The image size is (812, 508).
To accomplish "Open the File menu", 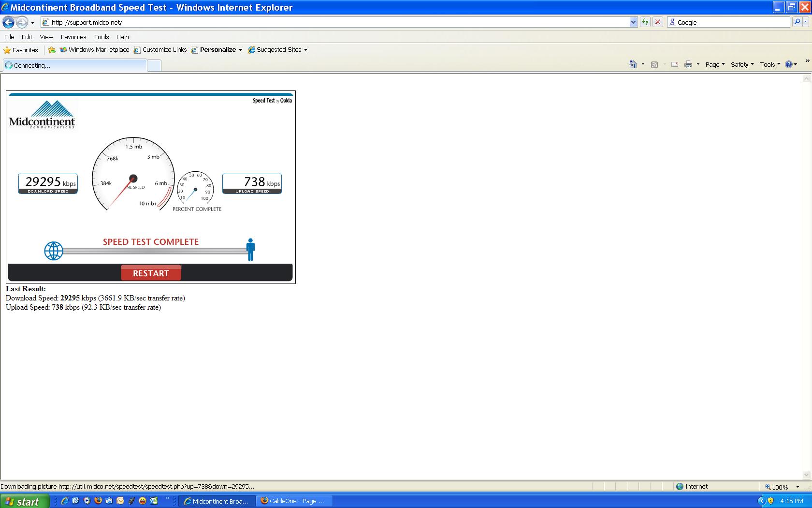I will point(9,37).
